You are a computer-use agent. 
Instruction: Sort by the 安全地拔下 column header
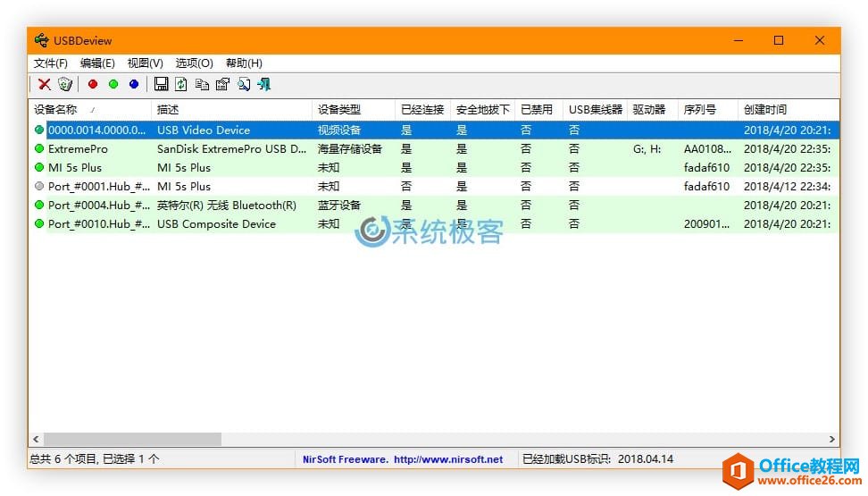[x=483, y=110]
